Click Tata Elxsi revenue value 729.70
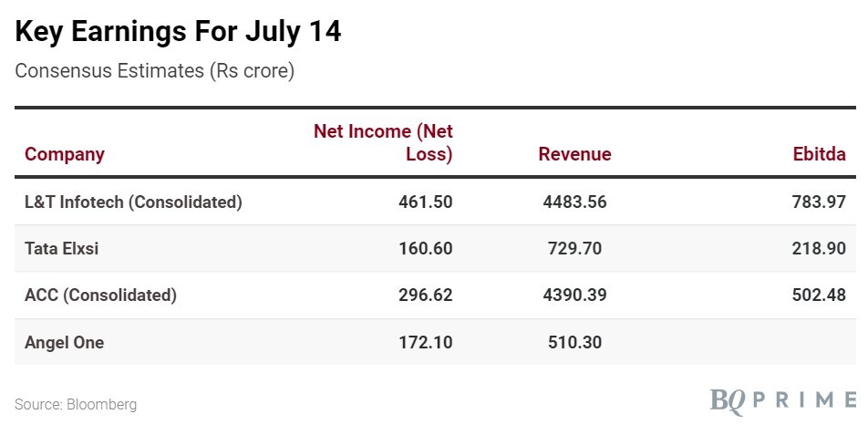Image resolution: width=868 pixels, height=425 pixels. pyautogui.click(x=574, y=249)
